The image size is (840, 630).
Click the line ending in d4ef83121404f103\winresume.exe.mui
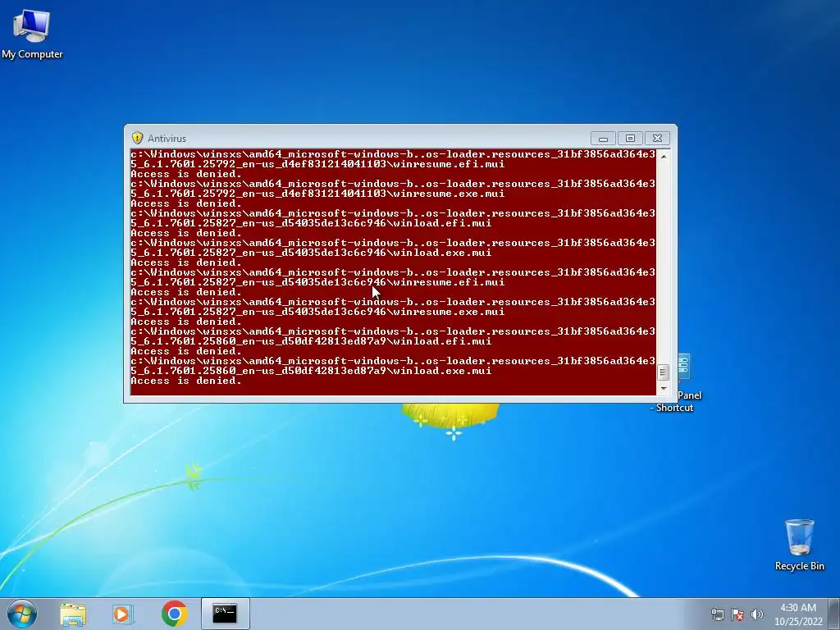point(317,194)
